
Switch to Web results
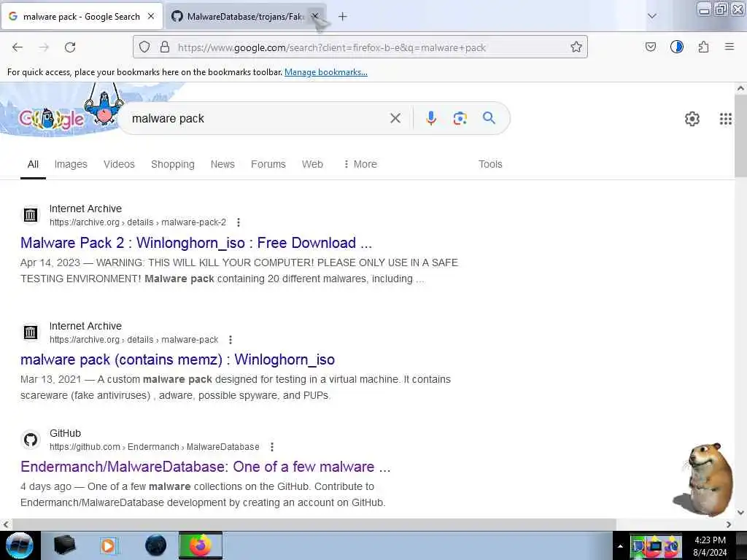(x=312, y=164)
